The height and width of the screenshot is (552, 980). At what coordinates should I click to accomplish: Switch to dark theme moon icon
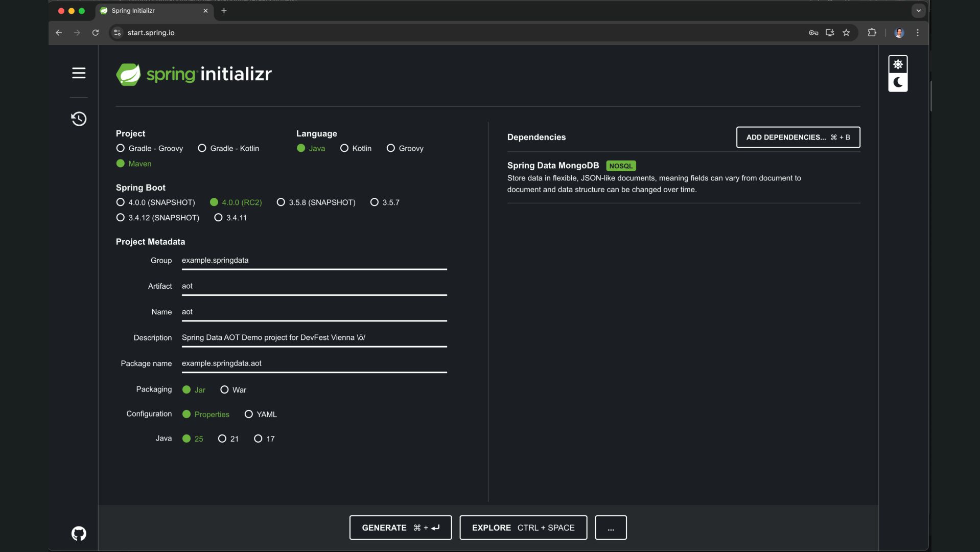[898, 83]
